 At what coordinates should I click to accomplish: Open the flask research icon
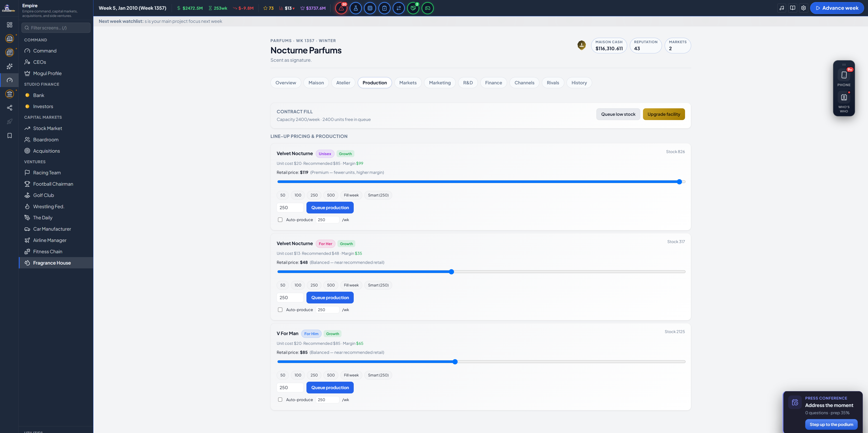point(356,8)
